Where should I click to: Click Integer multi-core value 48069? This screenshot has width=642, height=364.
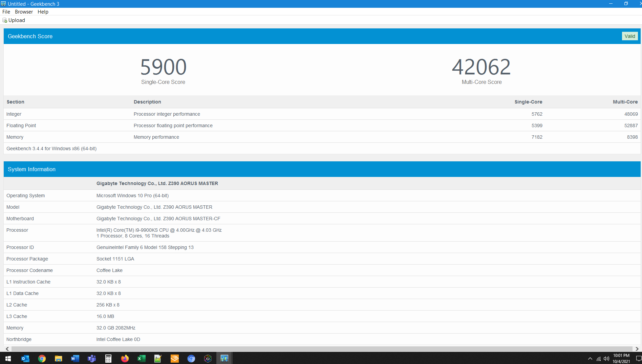[x=631, y=114]
